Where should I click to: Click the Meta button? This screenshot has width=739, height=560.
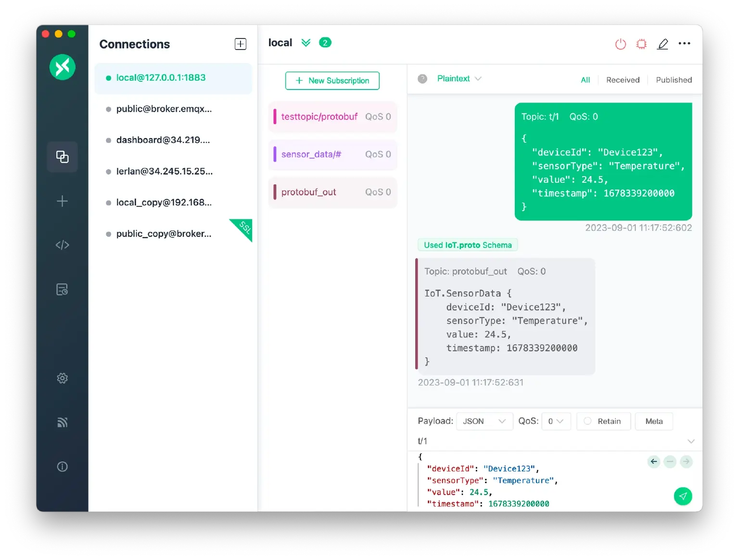coord(653,421)
